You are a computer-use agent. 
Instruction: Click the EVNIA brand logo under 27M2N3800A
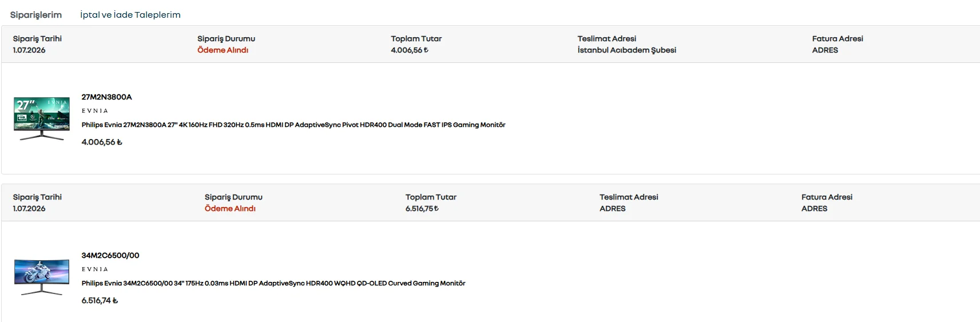pos(95,111)
